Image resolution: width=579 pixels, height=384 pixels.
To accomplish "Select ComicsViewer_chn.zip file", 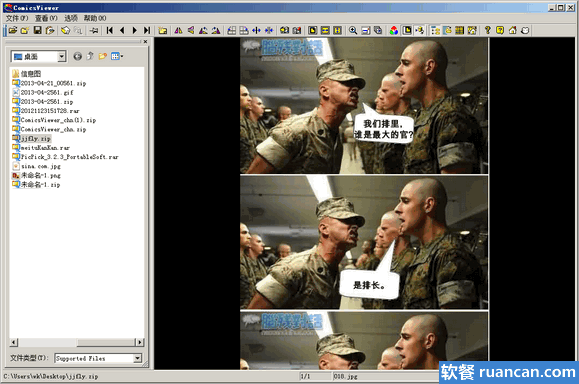I will point(49,129).
